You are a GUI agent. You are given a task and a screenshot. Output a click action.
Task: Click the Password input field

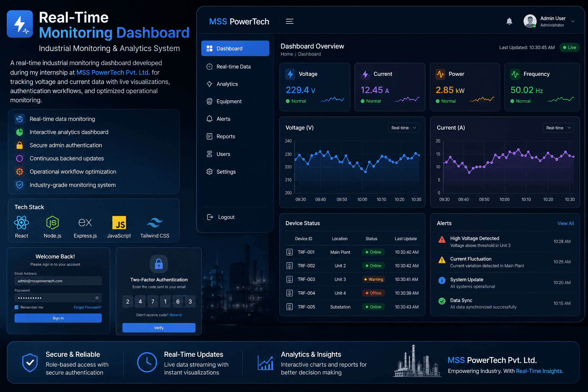(x=58, y=298)
